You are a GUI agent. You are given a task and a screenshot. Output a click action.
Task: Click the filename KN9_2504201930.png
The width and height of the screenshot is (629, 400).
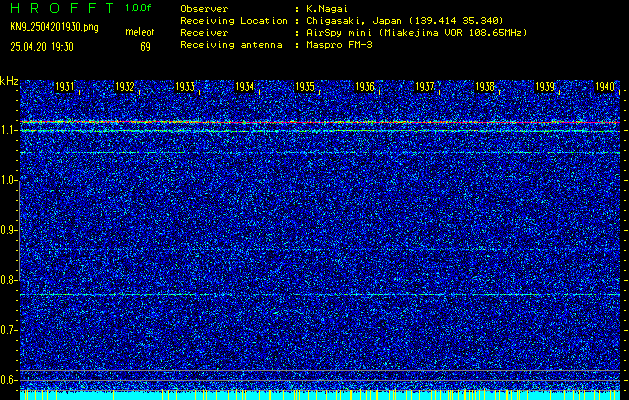pyautogui.click(x=54, y=27)
